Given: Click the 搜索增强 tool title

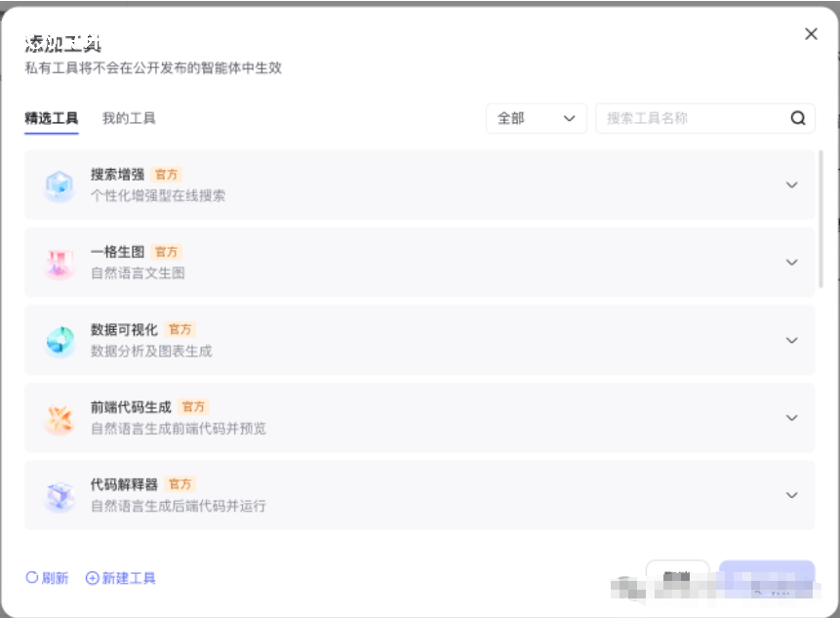Looking at the screenshot, I should point(117,175).
